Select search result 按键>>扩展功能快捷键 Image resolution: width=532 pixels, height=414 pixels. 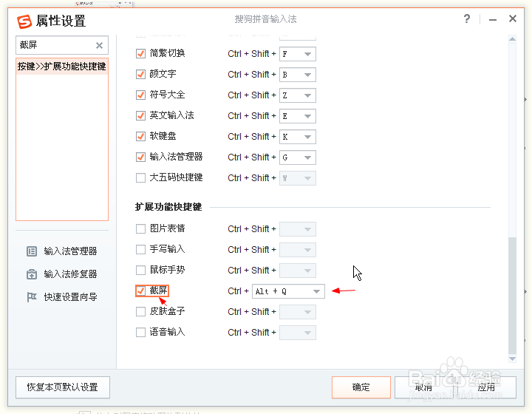(62, 67)
